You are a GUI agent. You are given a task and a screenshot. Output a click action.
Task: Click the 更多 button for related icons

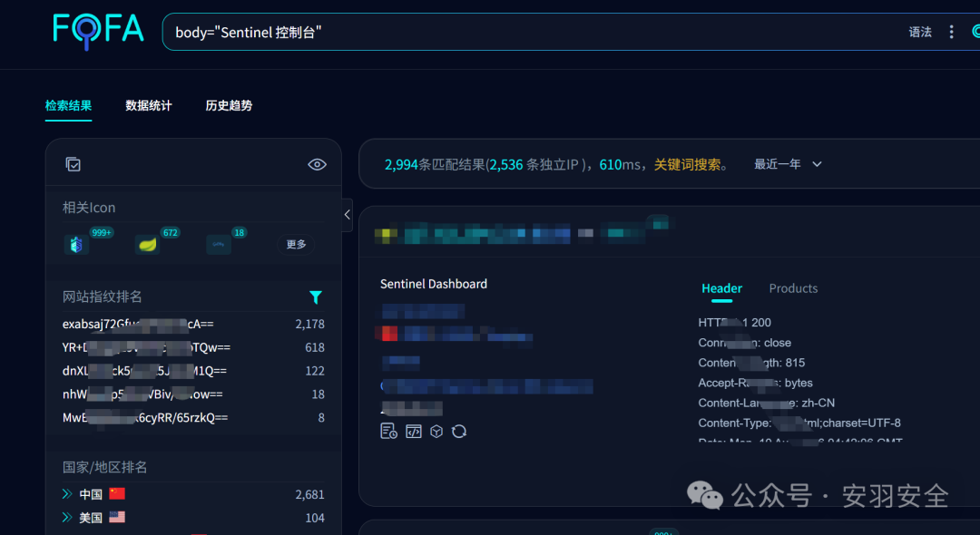[296, 244]
